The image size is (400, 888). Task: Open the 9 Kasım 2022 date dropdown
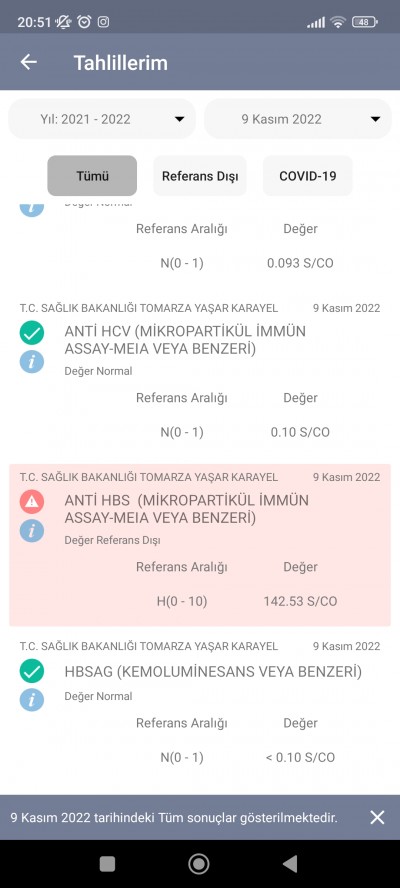pos(297,119)
